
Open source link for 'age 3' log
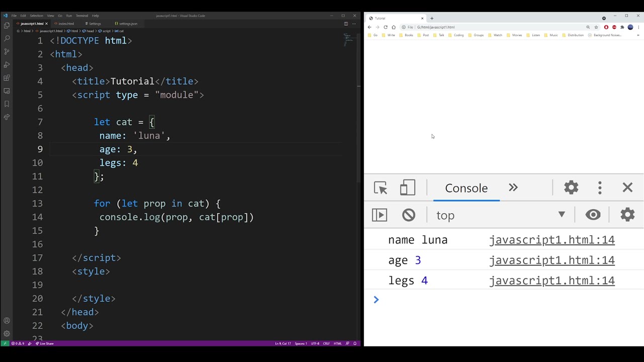552,260
